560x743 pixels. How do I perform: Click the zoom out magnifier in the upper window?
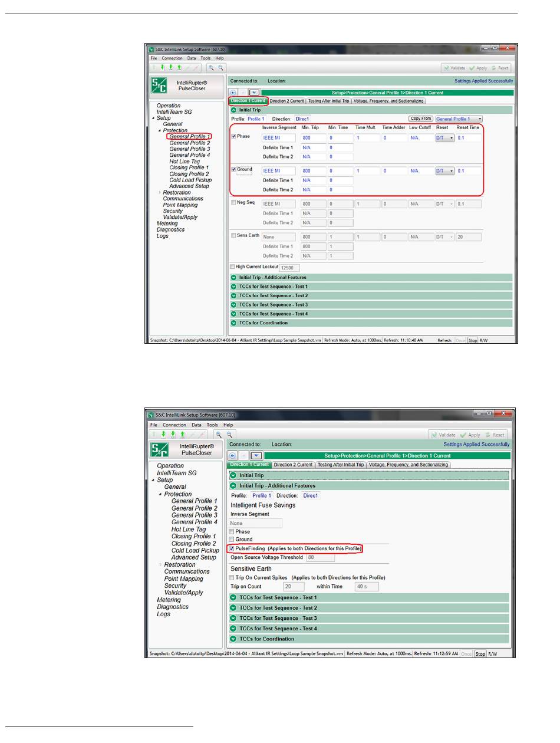point(221,68)
